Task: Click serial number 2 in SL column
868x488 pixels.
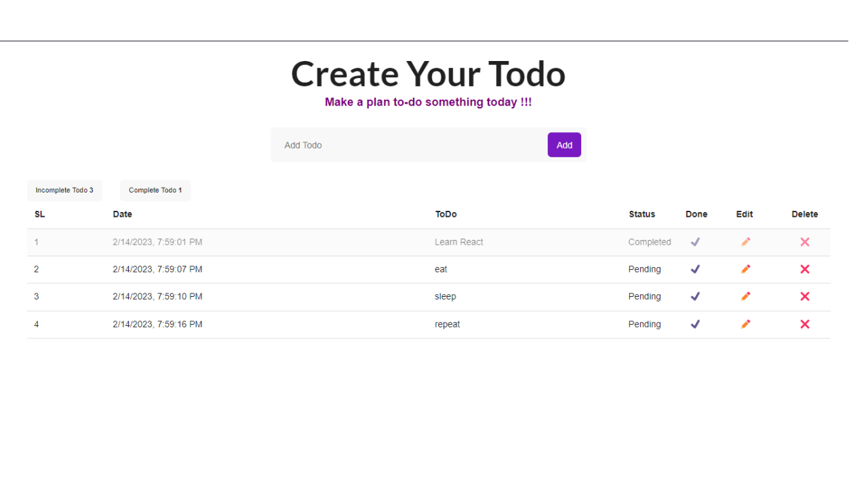Action: 37,269
